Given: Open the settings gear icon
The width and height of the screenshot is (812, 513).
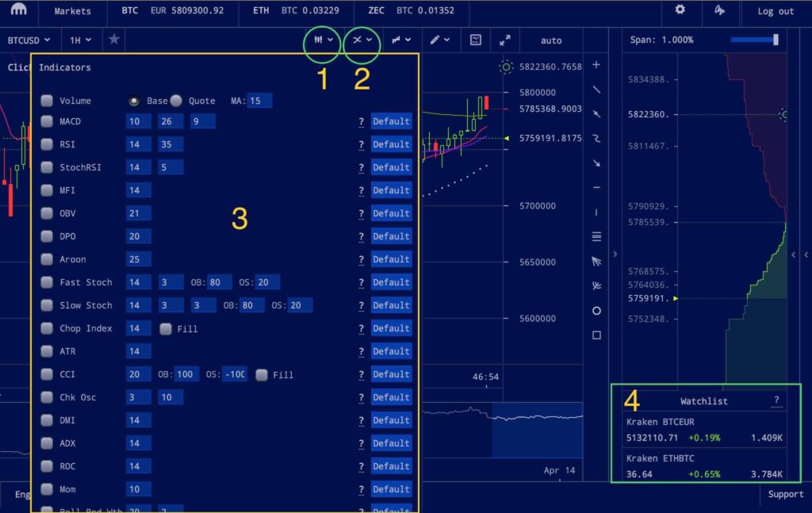Looking at the screenshot, I should pos(680,10).
